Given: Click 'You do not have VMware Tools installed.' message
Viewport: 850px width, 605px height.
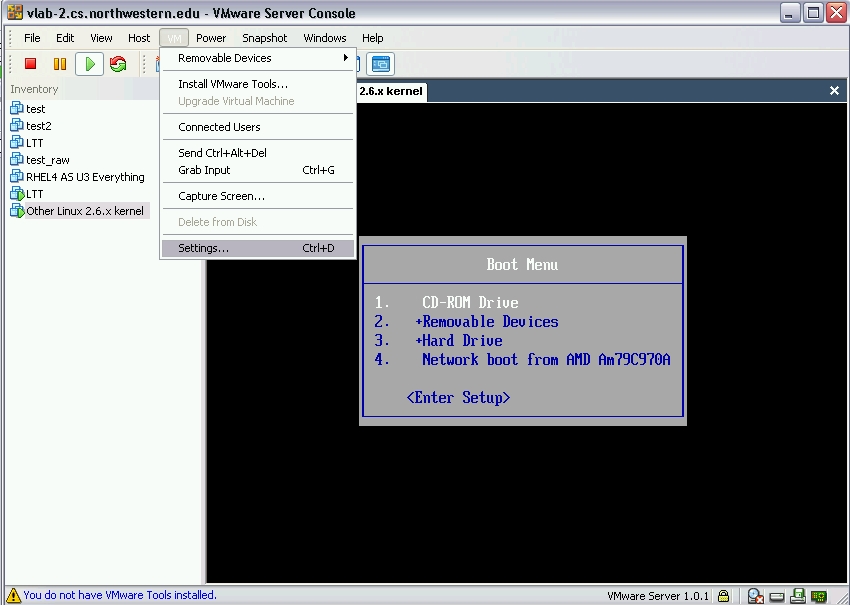Looking at the screenshot, I should (120, 595).
